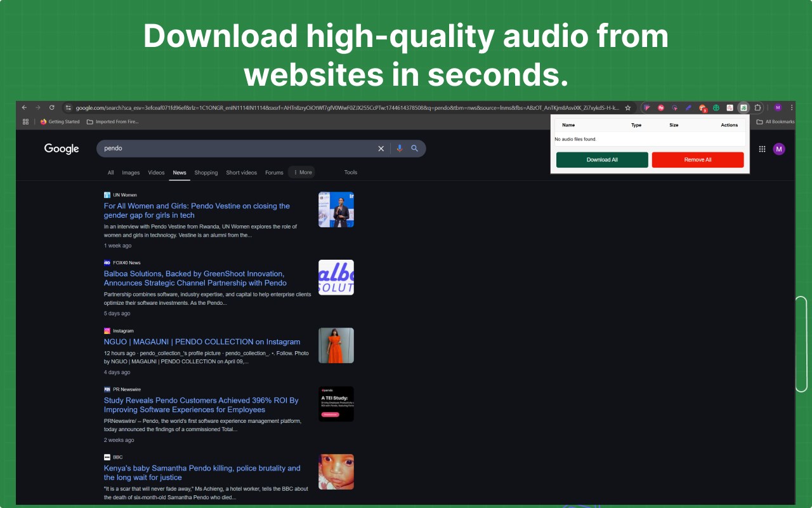
Task: Open Balboa Solutions partnership article
Action: [195, 278]
